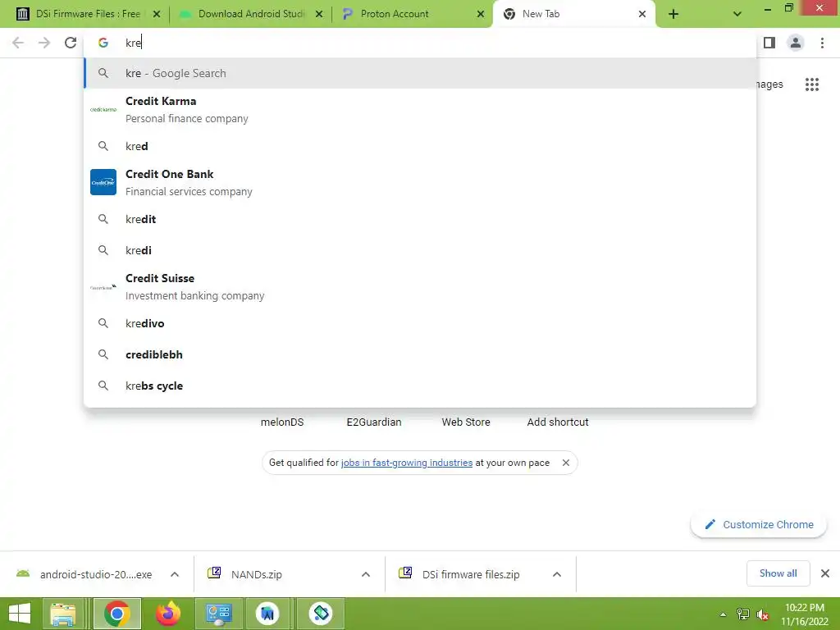This screenshot has height=630, width=840.
Task: Expand options for DSi firmware files.zip
Action: tap(557, 574)
